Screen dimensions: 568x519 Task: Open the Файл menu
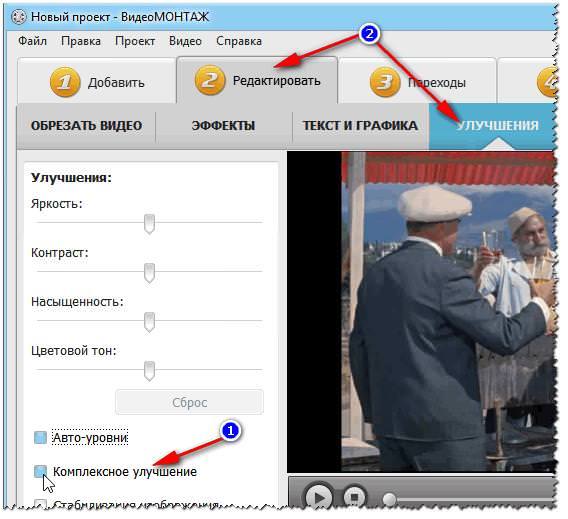(x=33, y=41)
